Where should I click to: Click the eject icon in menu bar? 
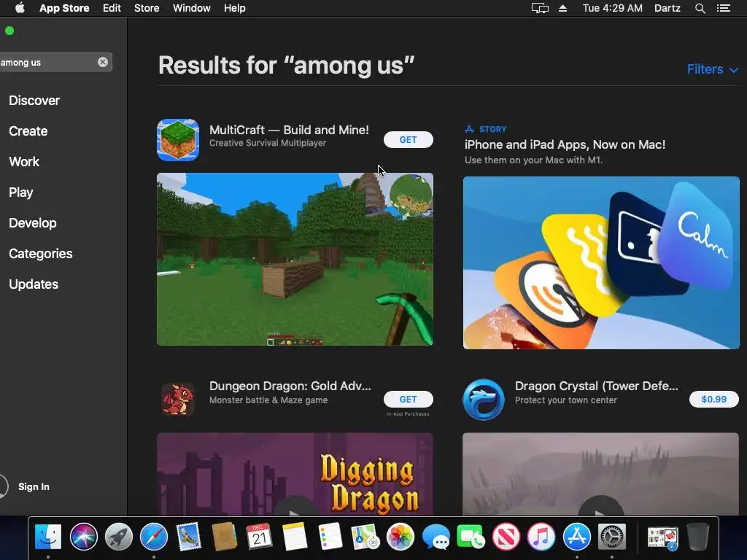(562, 8)
